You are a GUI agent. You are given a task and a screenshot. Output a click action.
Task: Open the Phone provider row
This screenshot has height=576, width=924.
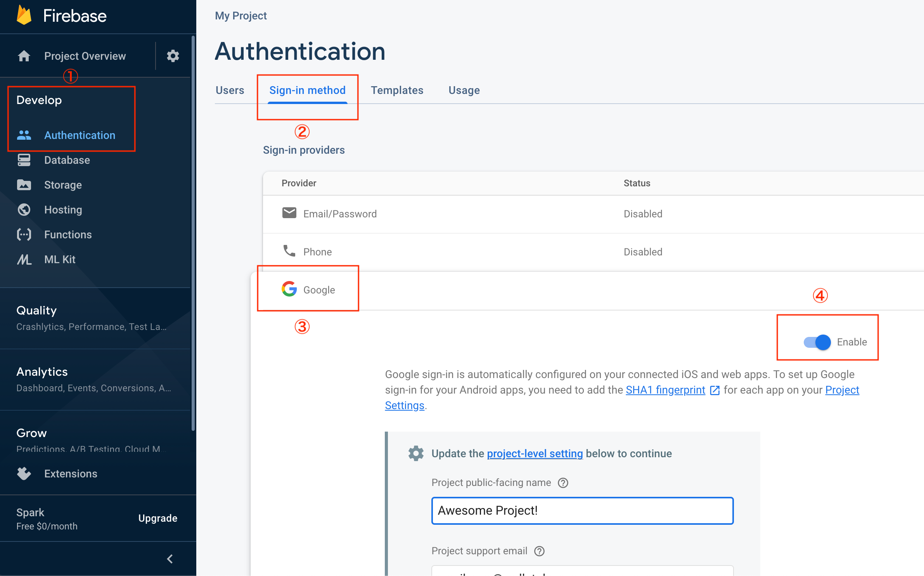click(x=593, y=252)
